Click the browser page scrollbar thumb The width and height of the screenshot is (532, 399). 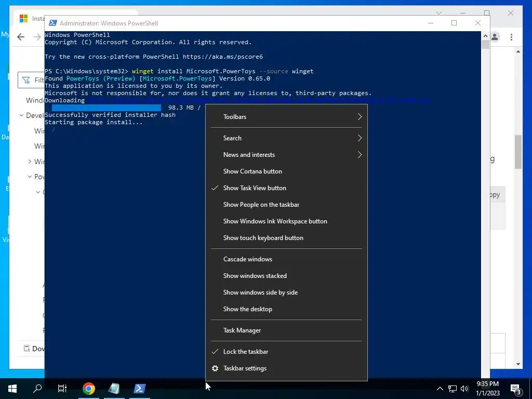coord(518,152)
